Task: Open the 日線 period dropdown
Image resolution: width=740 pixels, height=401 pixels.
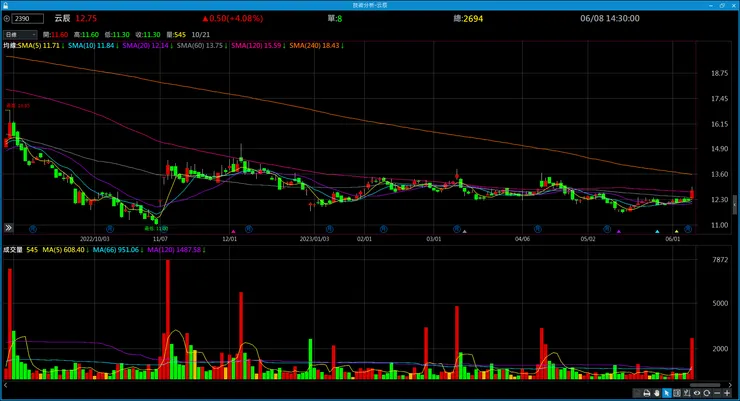Action: click(x=20, y=35)
